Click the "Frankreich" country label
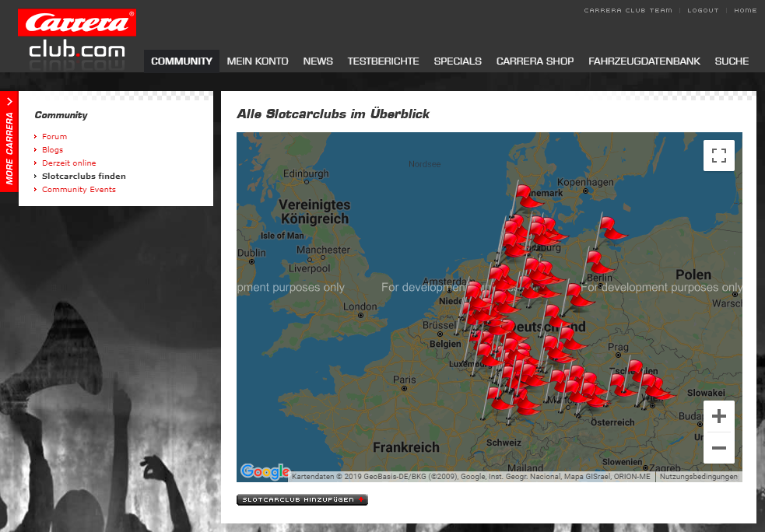Screen dimensions: 765x532 coord(406,447)
